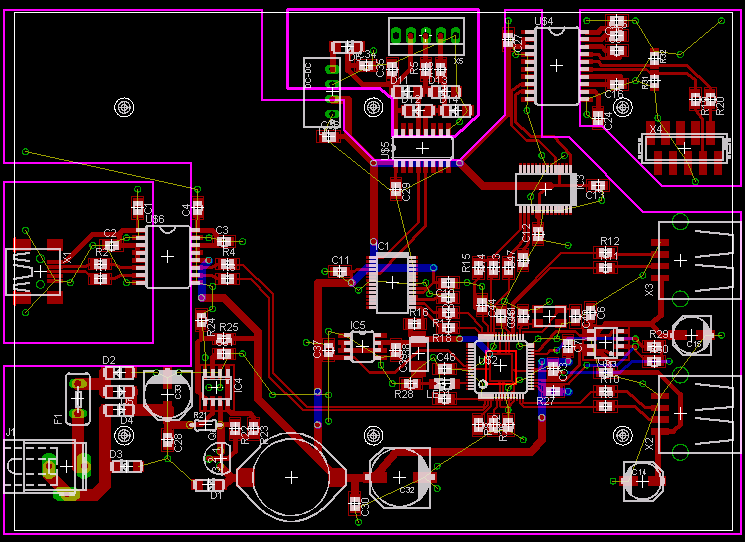Select resistor R23
The image size is (745, 542).
254,429
